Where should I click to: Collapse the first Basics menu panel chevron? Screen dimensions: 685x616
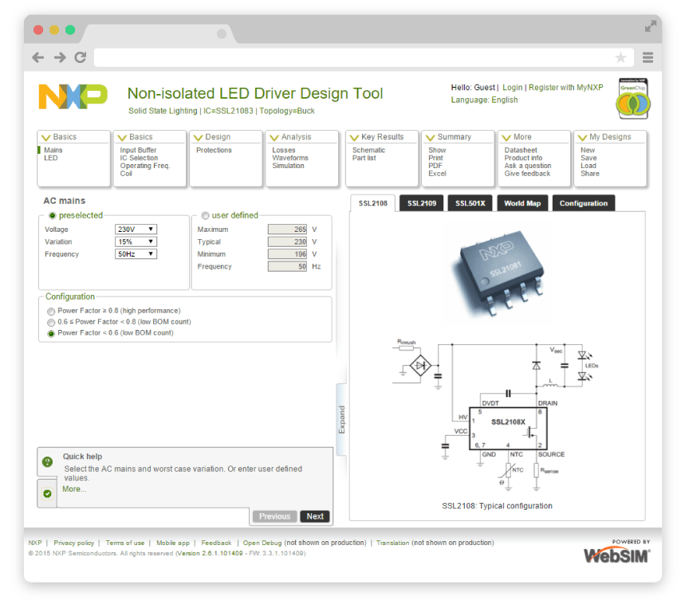(46, 138)
